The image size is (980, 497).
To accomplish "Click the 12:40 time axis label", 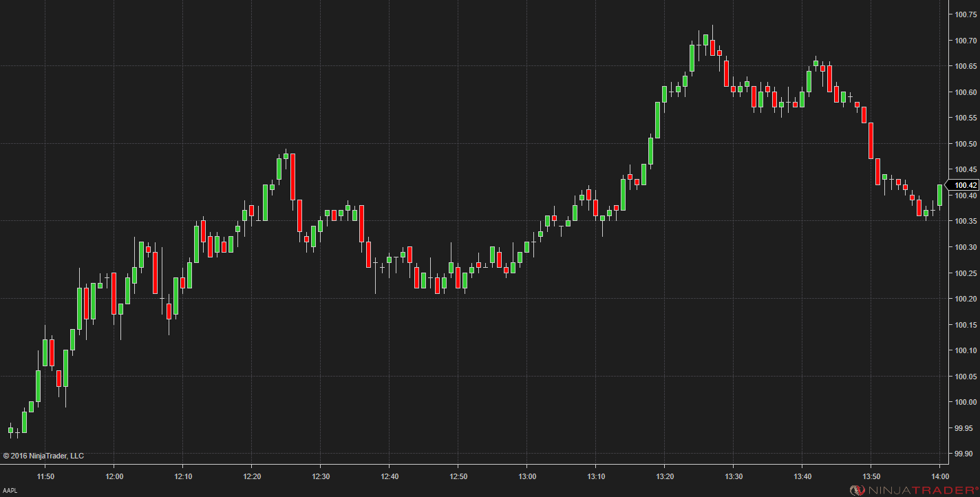I will 390,476.
